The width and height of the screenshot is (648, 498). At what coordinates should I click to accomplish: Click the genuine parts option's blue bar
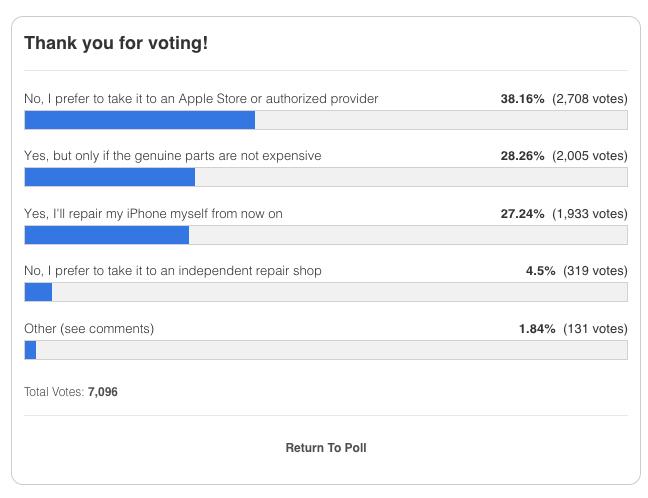click(110, 177)
